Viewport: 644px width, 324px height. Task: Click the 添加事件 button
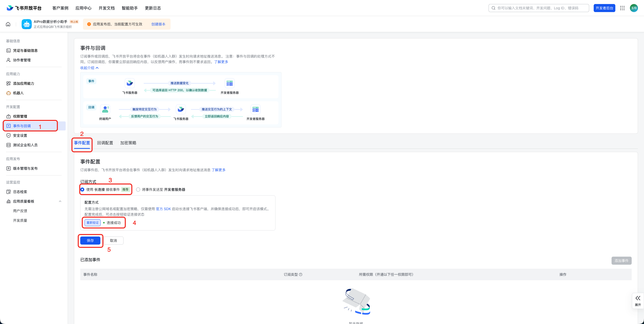621,261
